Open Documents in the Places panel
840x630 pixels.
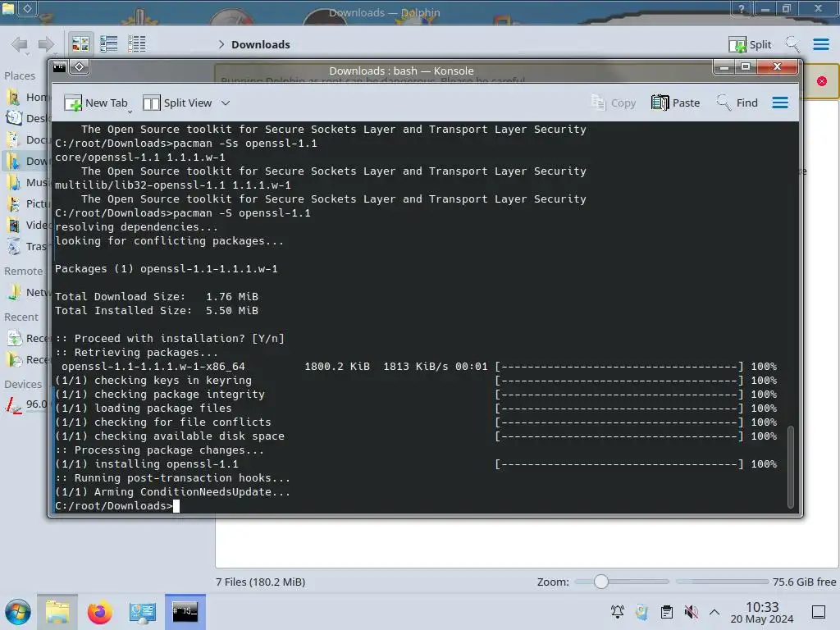click(x=25, y=139)
